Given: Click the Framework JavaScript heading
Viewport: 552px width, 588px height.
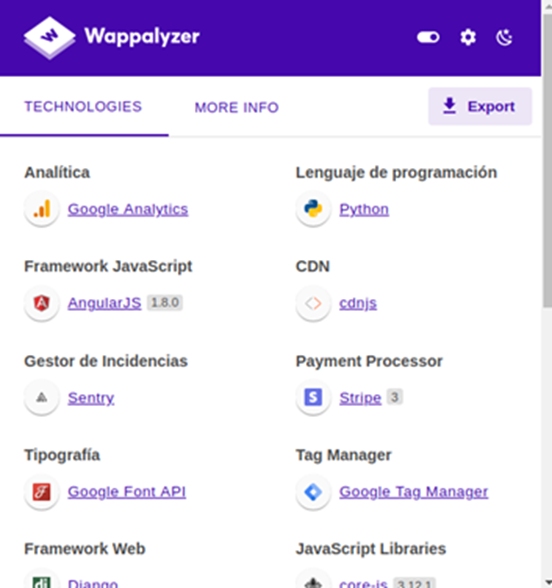Looking at the screenshot, I should pyautogui.click(x=108, y=266).
